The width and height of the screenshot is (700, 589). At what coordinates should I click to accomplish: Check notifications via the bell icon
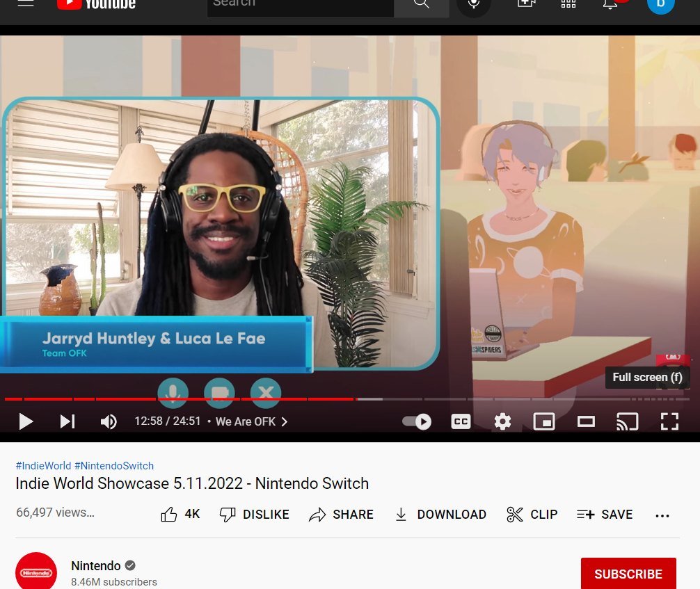pos(610,5)
